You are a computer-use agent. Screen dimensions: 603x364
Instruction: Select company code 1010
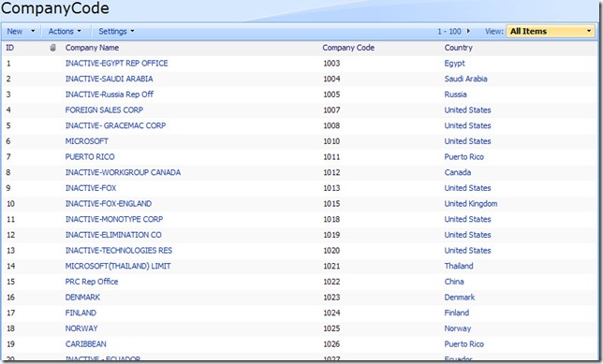point(331,141)
